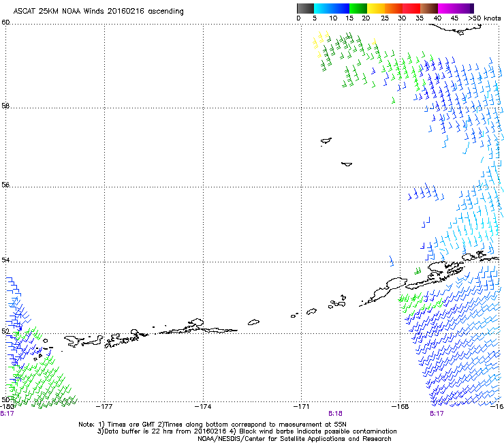Click the latitude label '56'
This screenshot has height=443, width=504.
[x=5, y=185]
